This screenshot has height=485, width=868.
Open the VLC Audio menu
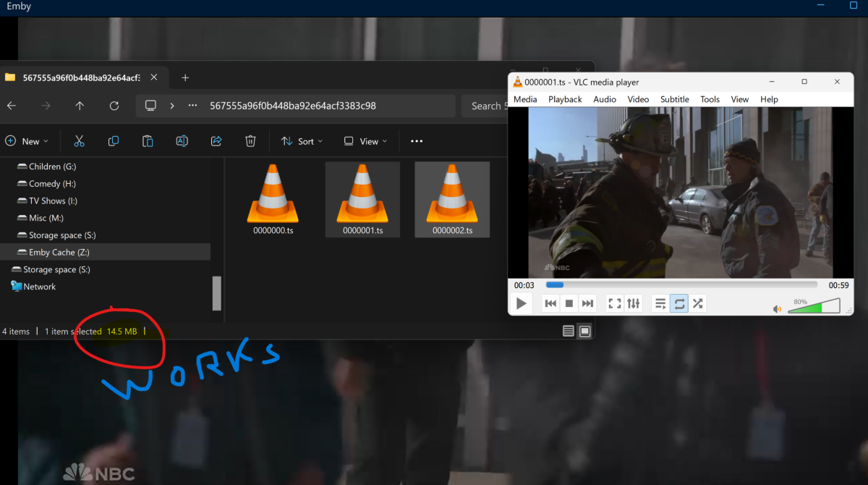[x=605, y=99]
